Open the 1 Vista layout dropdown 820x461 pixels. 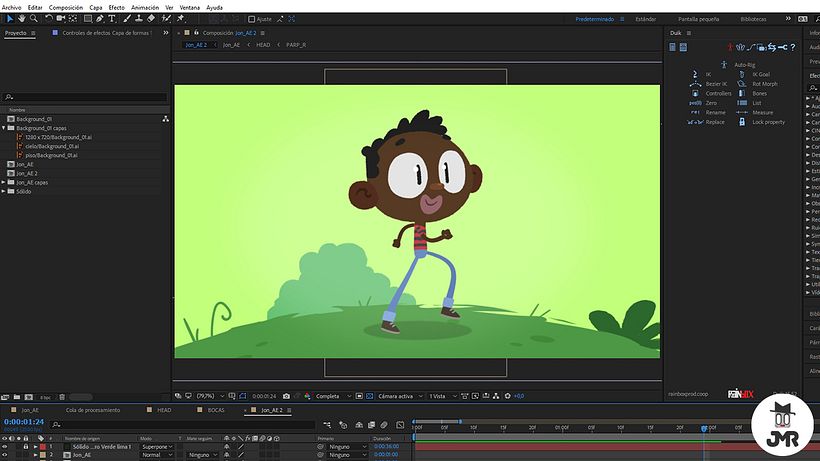click(442, 396)
